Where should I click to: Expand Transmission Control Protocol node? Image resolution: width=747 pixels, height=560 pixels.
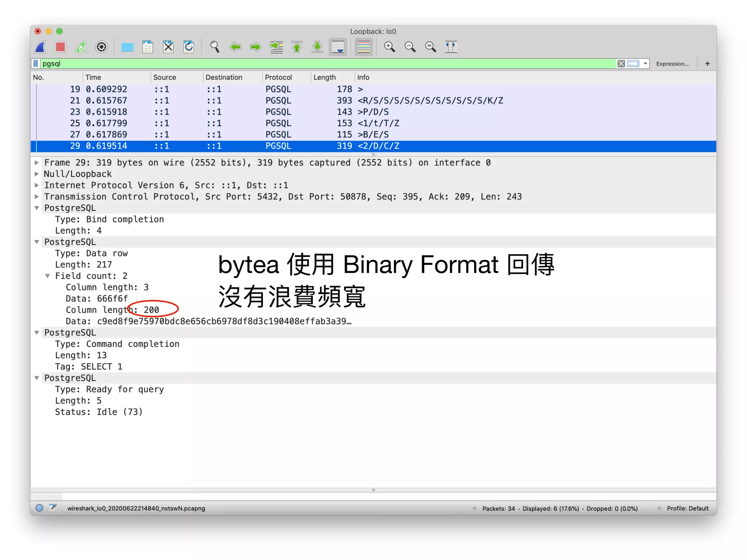tap(37, 197)
